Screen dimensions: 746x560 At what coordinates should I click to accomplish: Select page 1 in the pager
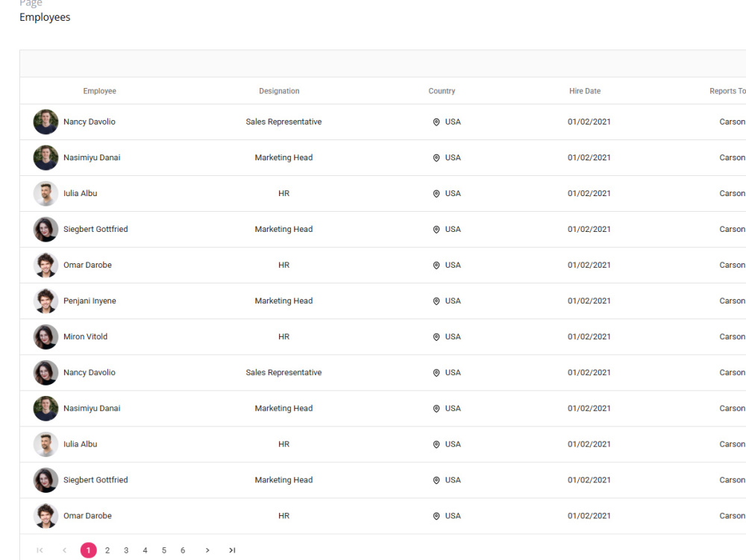pyautogui.click(x=89, y=550)
